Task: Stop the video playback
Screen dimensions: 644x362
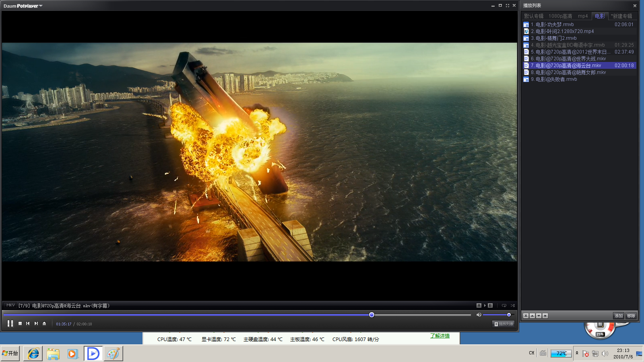Action: tap(20, 323)
